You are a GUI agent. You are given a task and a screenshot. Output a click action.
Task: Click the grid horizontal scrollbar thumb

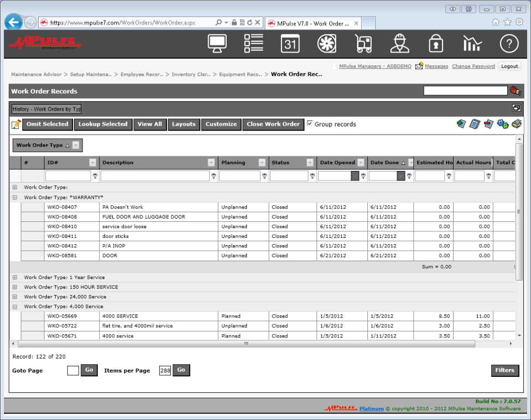pos(246,344)
